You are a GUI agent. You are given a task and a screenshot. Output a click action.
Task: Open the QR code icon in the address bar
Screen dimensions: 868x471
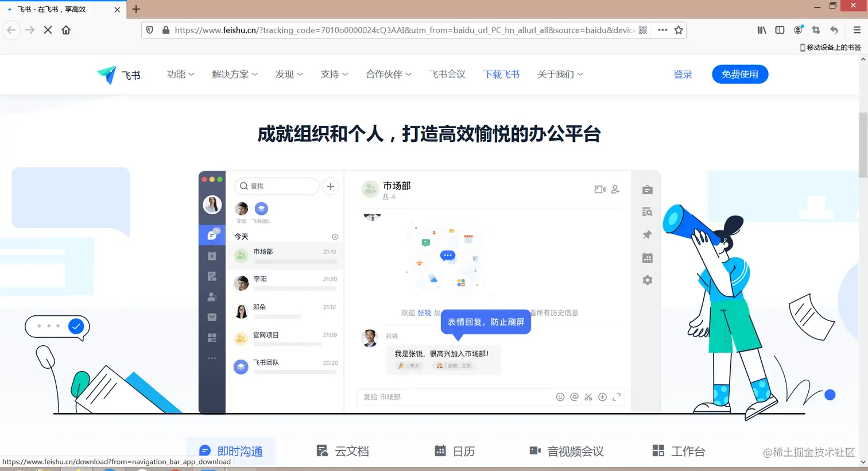pyautogui.click(x=643, y=30)
